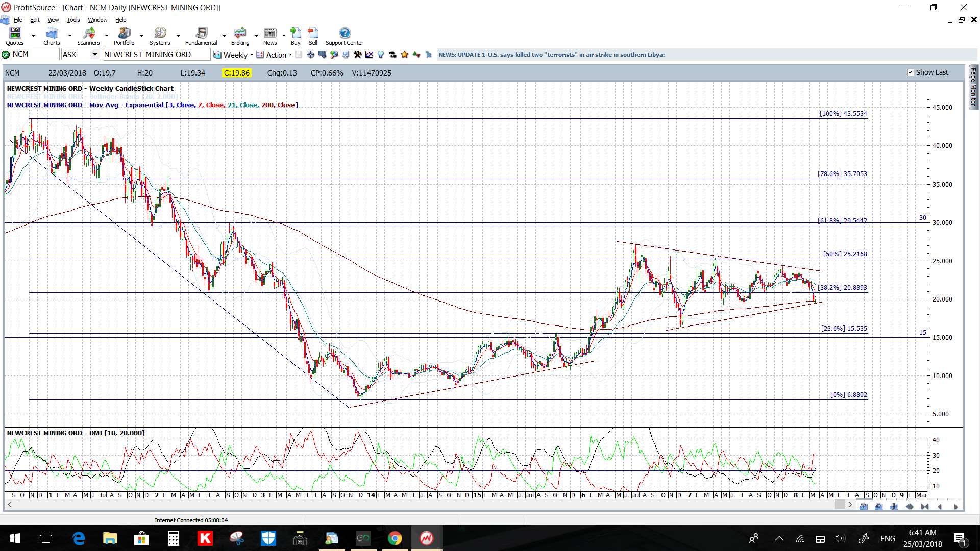Open the News toolbar button
Screen dimensions: 980x551
[x=270, y=36]
